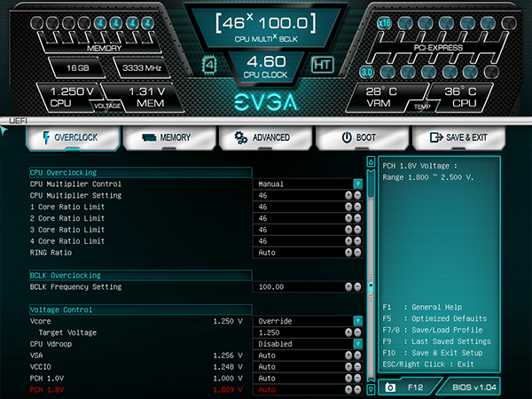Increase 2 Core Ratio Limit
Screen dimensions: 532x399
tap(348, 218)
